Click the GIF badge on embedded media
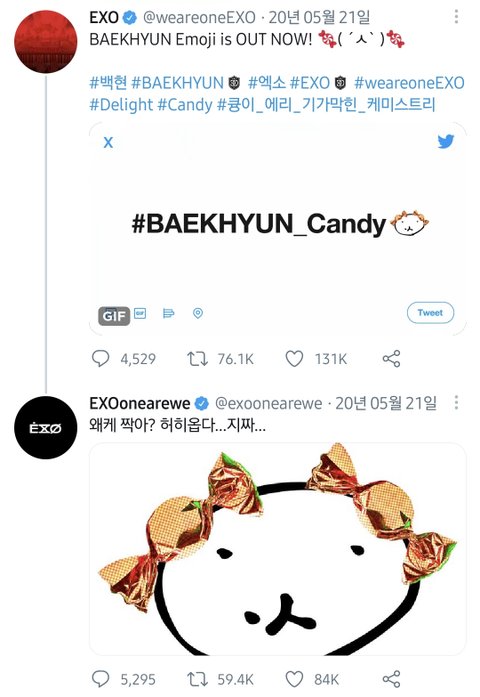The height and width of the screenshot is (697, 480). tap(114, 316)
